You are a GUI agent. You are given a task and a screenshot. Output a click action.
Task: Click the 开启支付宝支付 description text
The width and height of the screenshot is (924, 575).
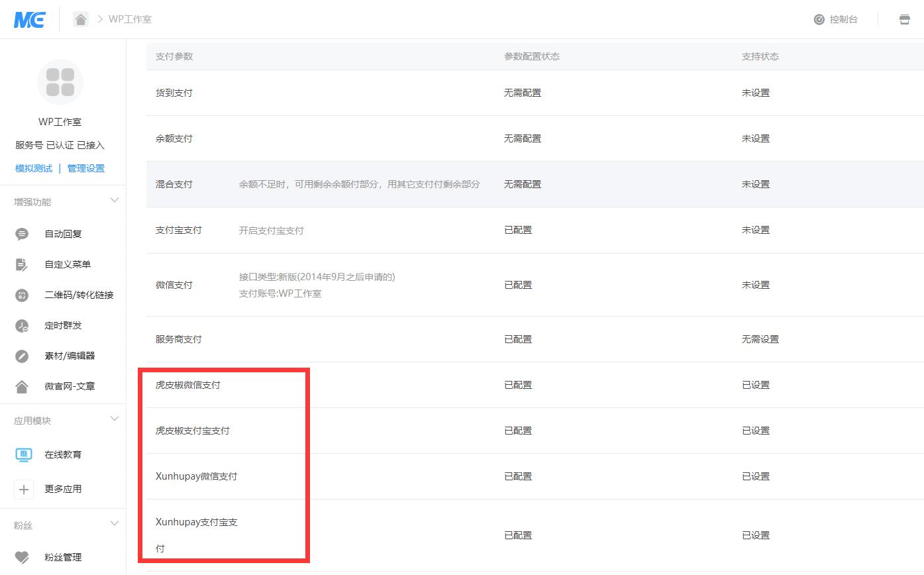point(272,231)
